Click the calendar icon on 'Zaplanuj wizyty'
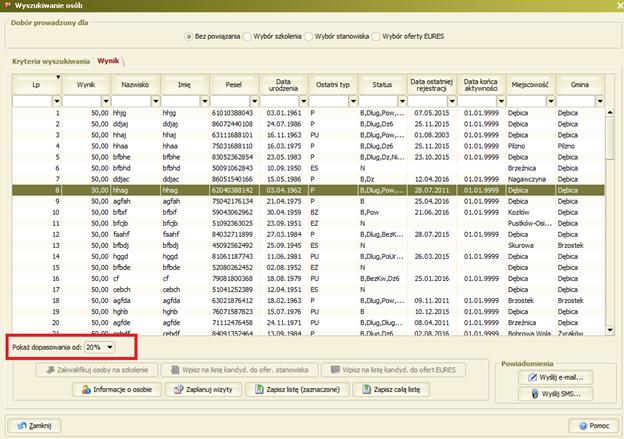Screen dimensions: 624x439 179,390
